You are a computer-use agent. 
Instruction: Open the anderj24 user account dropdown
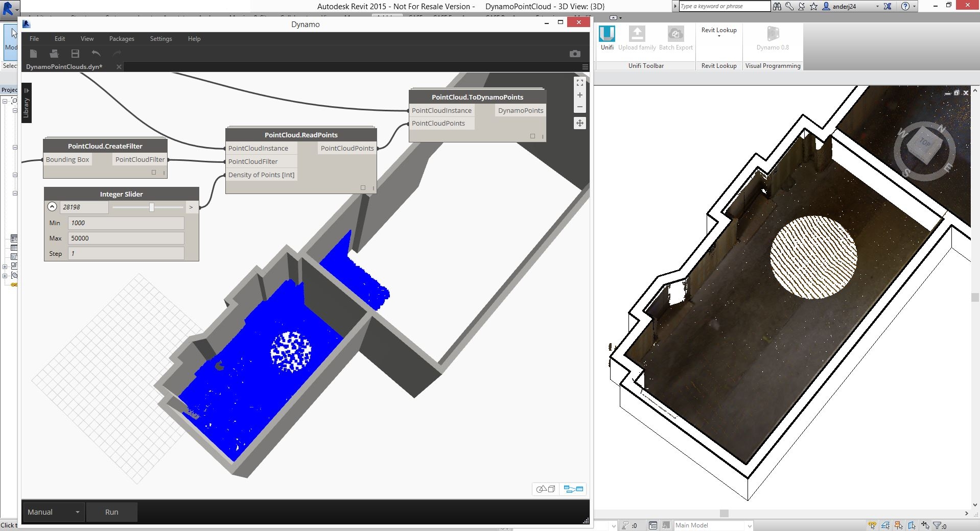tap(877, 7)
